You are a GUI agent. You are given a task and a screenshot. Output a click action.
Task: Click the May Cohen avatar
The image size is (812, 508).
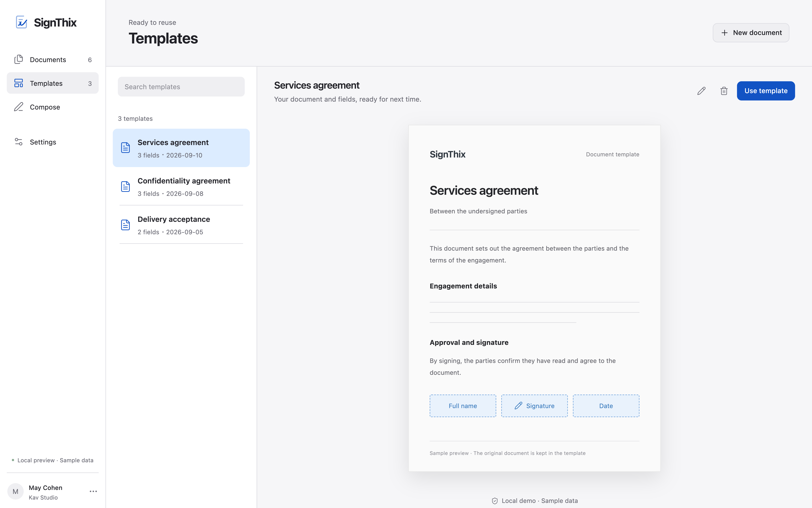coord(15,491)
